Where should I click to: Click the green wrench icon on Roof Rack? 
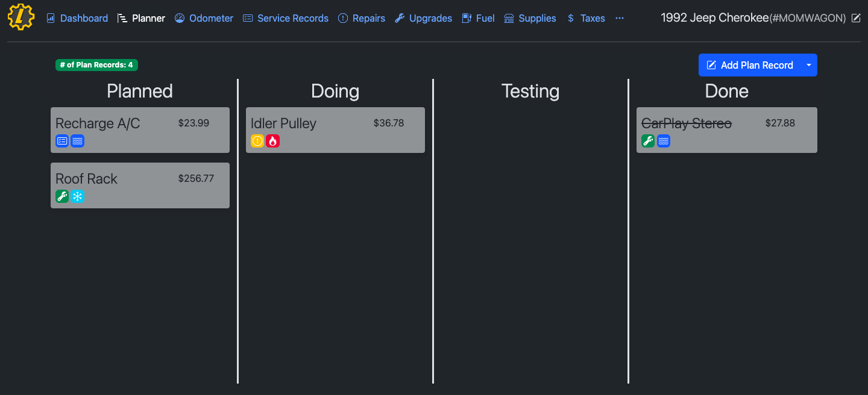pos(62,196)
